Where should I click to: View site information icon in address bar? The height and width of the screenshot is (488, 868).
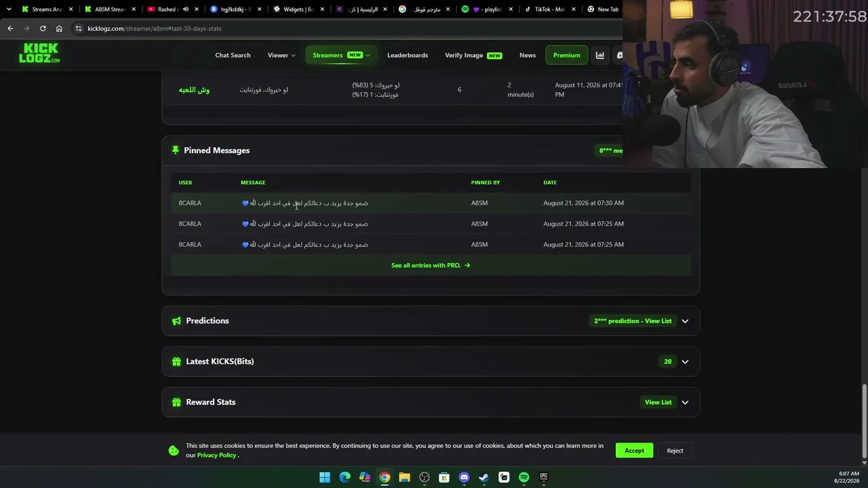[79, 28]
